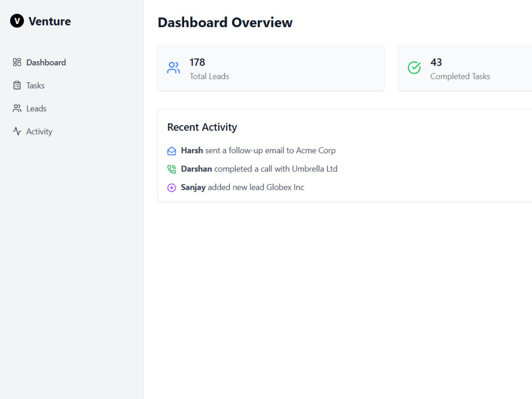This screenshot has width=532, height=399.
Task: Click the Tasks clipboard icon in sidebar
Action: tap(17, 86)
